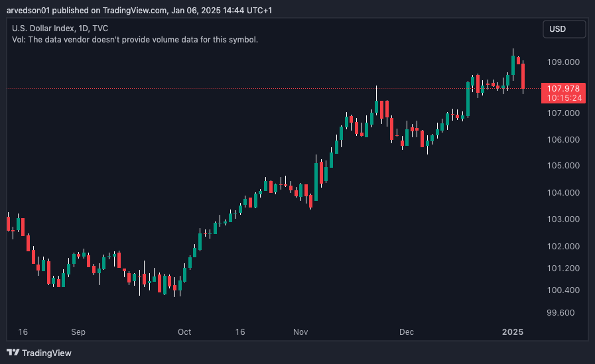Click the 106.000 price axis label
The height and width of the screenshot is (364, 595).
(563, 139)
